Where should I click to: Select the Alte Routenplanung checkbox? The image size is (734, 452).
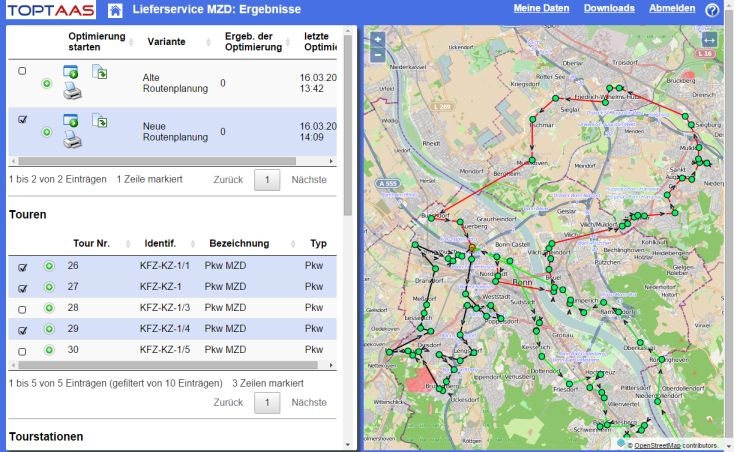point(22,71)
